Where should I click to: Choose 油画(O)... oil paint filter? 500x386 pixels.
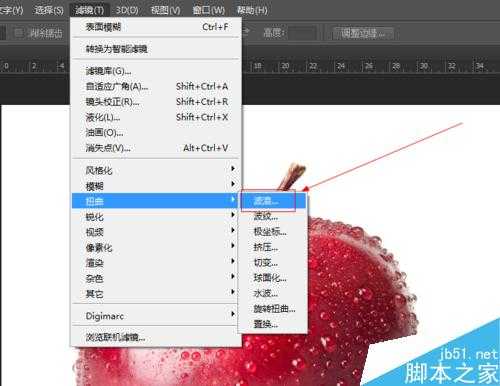coord(156,132)
